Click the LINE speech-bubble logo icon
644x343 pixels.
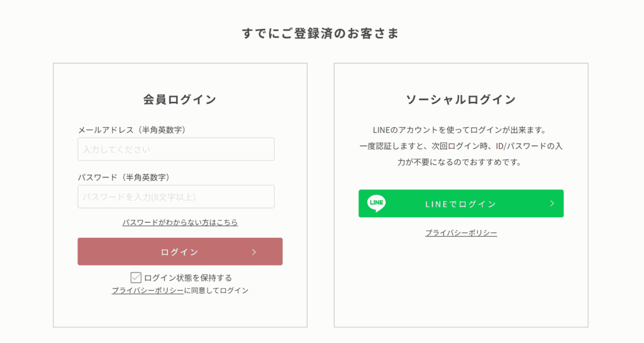[x=376, y=203]
